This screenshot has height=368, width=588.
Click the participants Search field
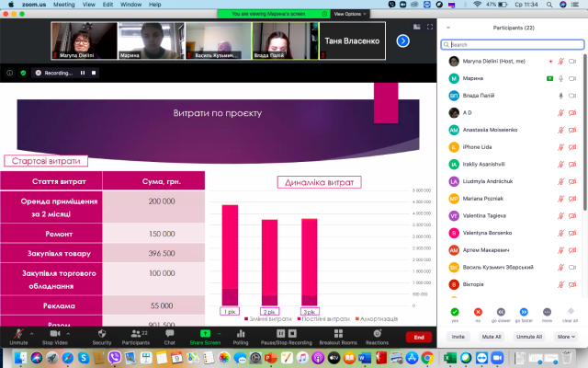pyautogui.click(x=513, y=45)
